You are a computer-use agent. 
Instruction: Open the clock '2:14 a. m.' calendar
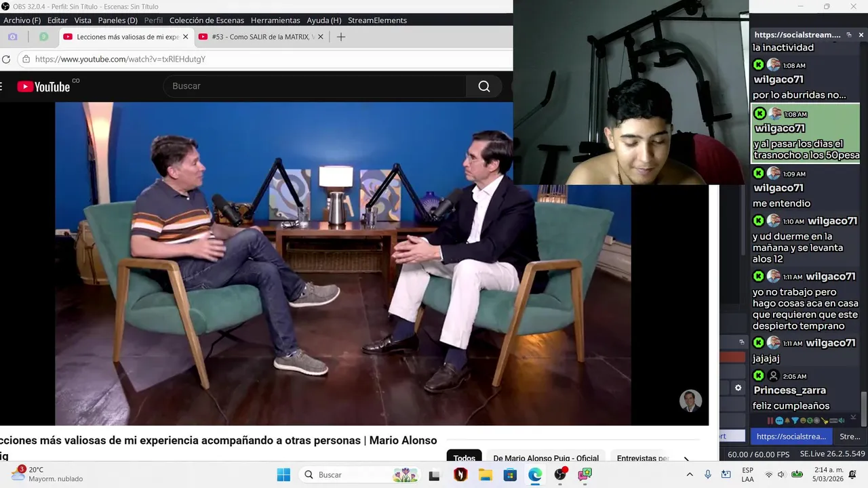pyautogui.click(x=829, y=474)
